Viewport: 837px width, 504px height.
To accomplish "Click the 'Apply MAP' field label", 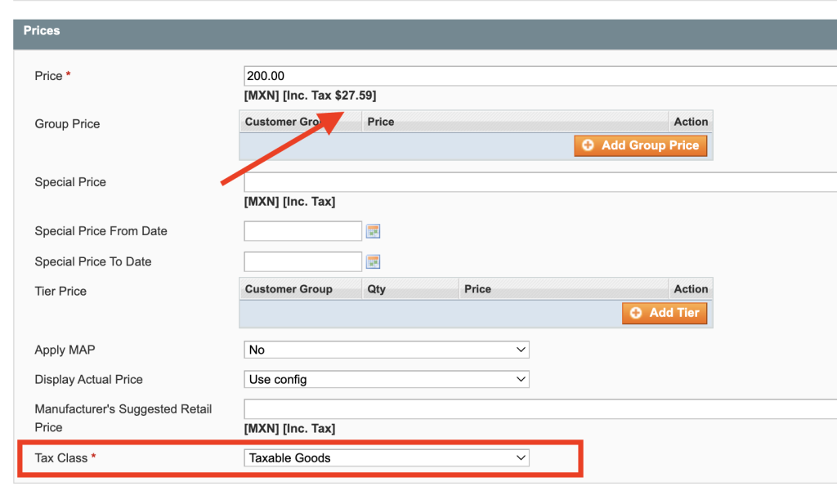I will tap(65, 350).
